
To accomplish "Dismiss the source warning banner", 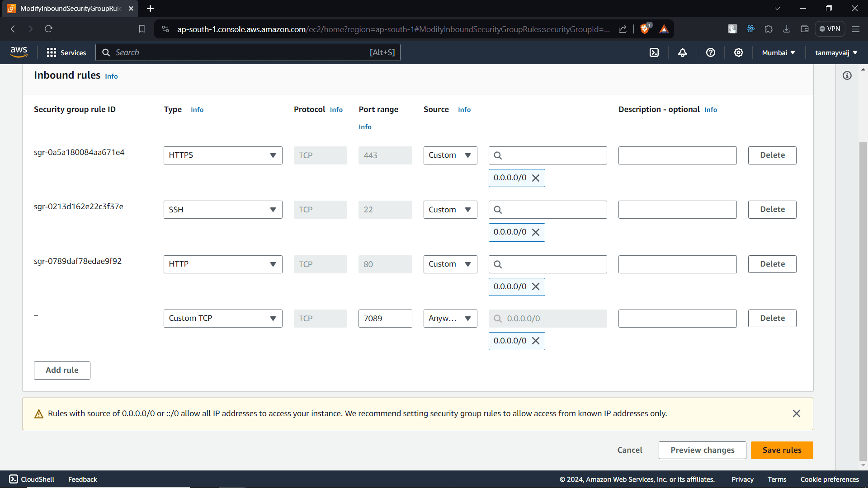I will click(797, 413).
